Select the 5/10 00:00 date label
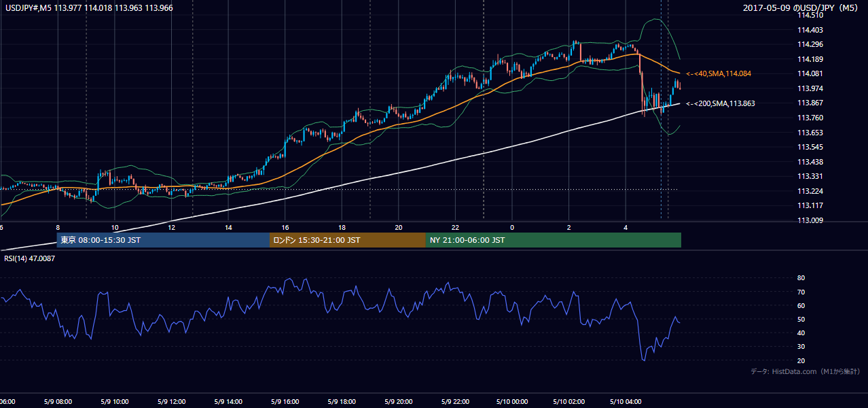Screen dimensions: 868x408 coord(511,402)
